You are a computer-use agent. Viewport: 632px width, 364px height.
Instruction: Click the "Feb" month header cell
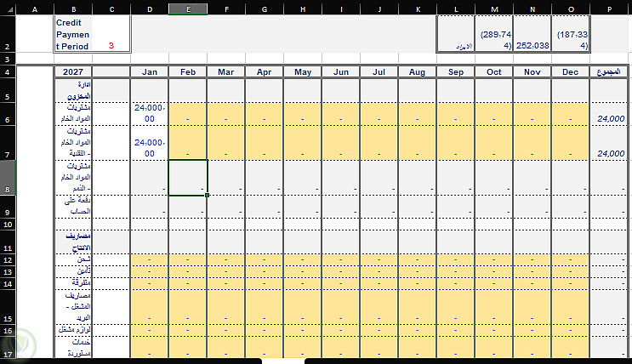pyautogui.click(x=188, y=71)
